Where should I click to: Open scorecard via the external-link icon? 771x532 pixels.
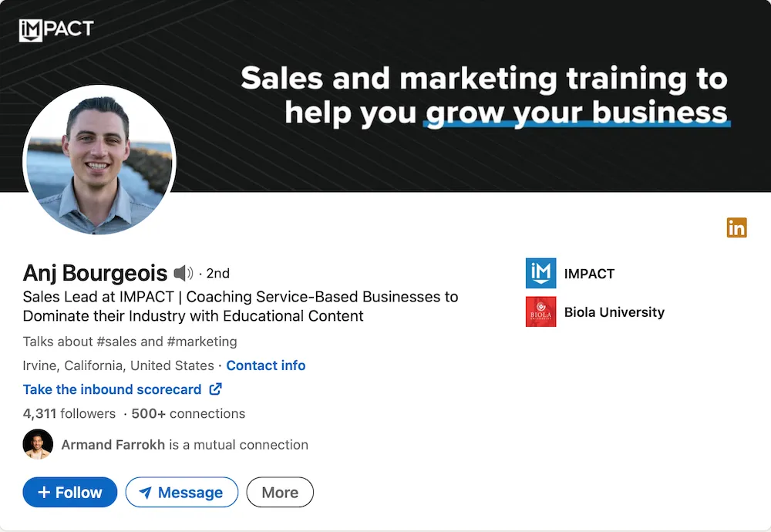coord(214,389)
